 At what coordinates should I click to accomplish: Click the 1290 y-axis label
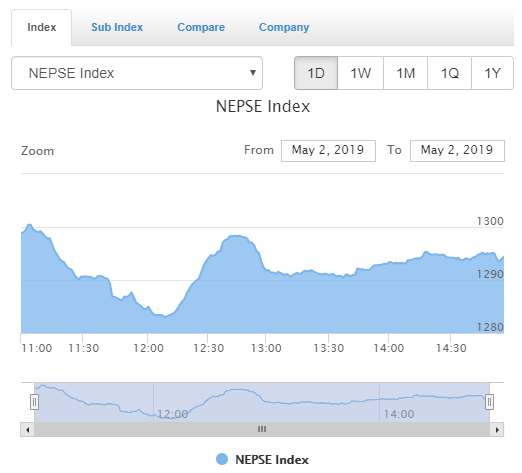490,274
